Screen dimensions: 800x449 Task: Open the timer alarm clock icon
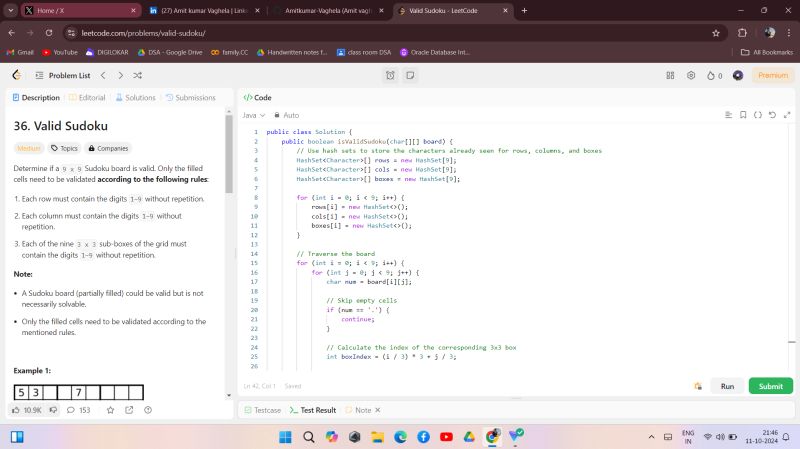[x=390, y=75]
